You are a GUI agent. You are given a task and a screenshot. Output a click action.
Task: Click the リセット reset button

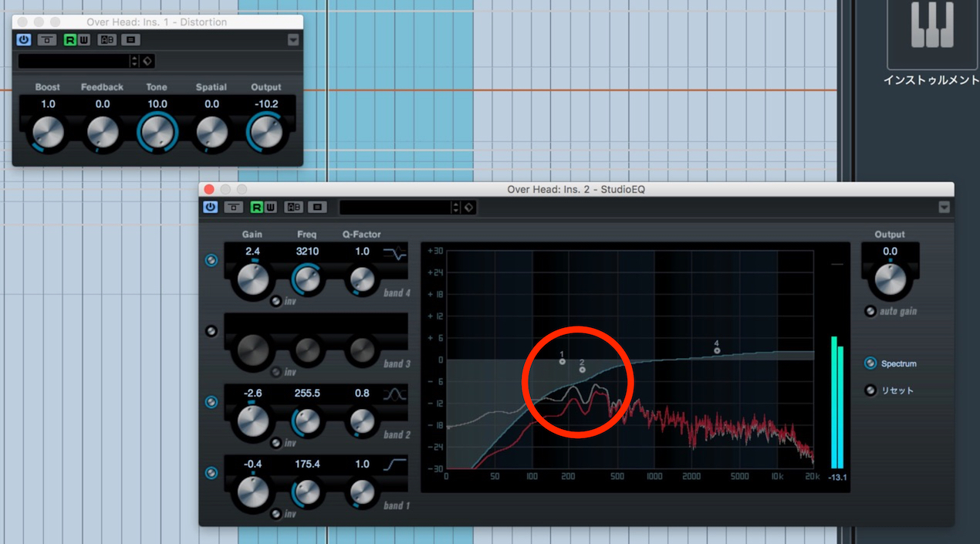870,390
